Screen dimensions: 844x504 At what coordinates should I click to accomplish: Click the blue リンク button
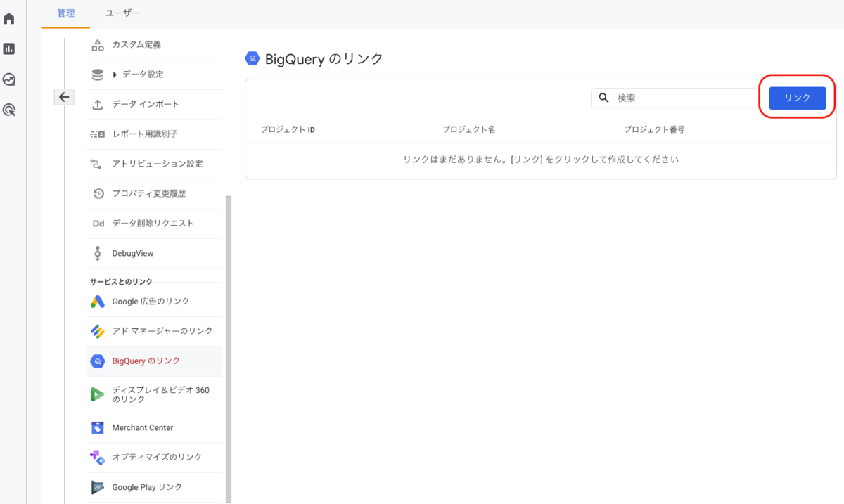[798, 98]
